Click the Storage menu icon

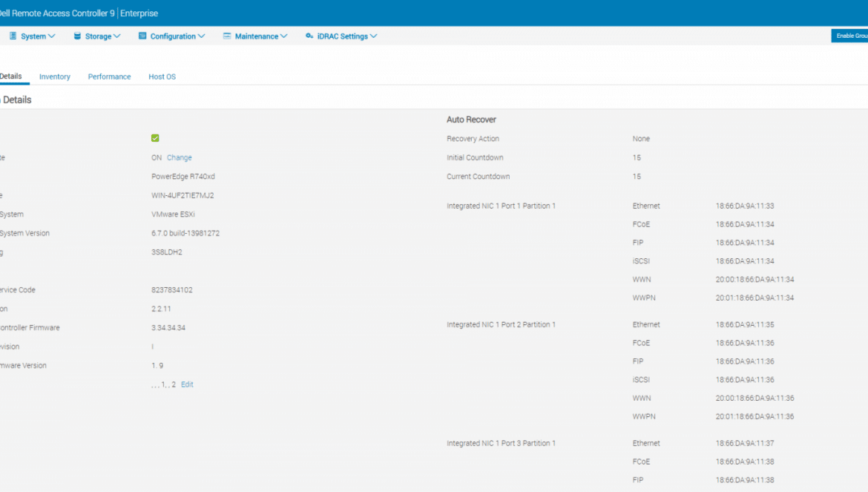(x=77, y=36)
